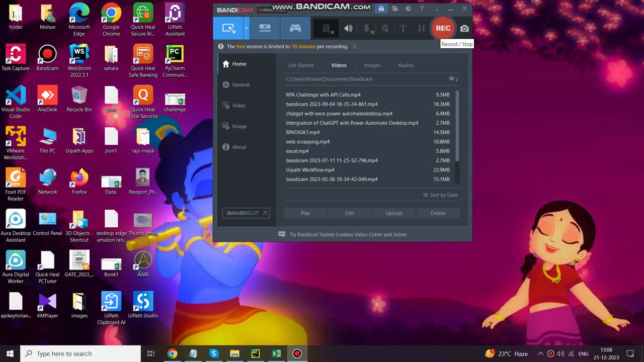Open WebStorm 2022.3.1 desktop icon
Image resolution: width=644 pixels, height=362 pixels.
(79, 61)
